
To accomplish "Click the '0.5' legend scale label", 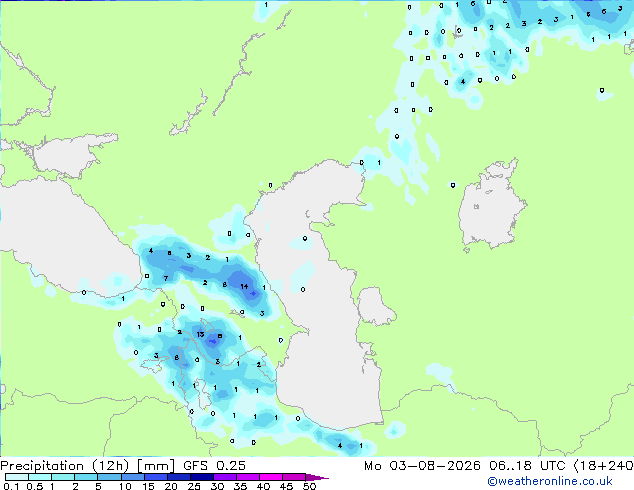I will (x=35, y=486).
